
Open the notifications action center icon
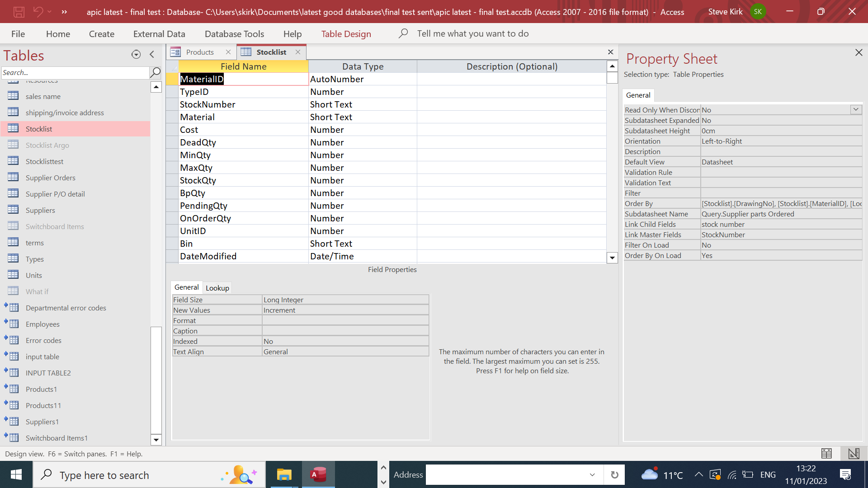pyautogui.click(x=845, y=474)
